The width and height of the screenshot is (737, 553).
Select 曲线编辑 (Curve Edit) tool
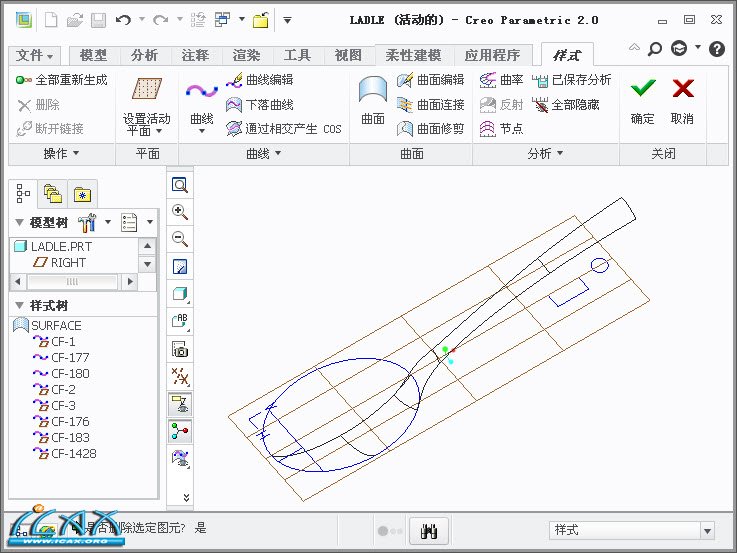[260, 80]
